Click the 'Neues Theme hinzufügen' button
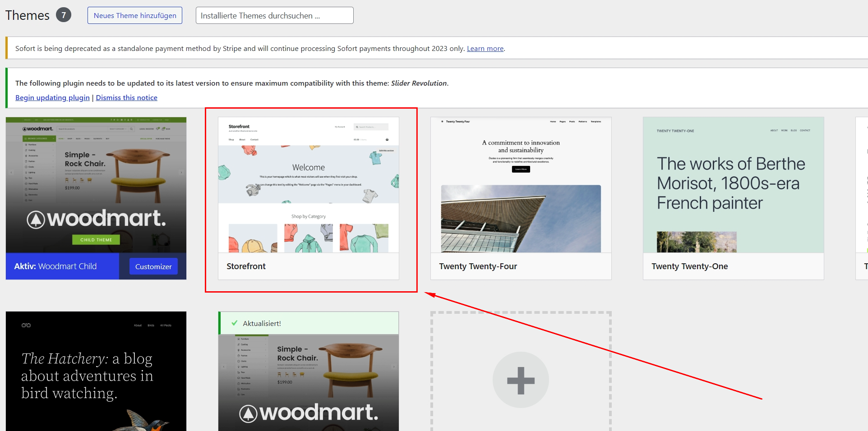Screen dimensions: 868x431 pos(135,15)
